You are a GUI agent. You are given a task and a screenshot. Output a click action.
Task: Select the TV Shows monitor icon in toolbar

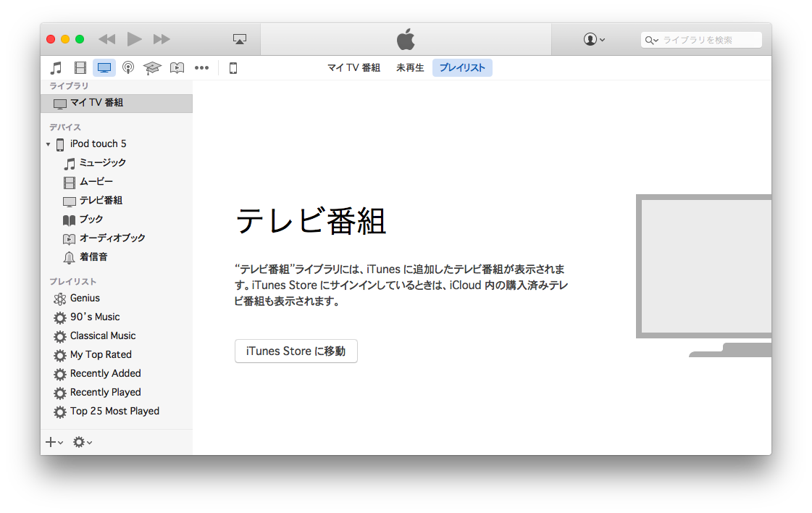click(104, 68)
